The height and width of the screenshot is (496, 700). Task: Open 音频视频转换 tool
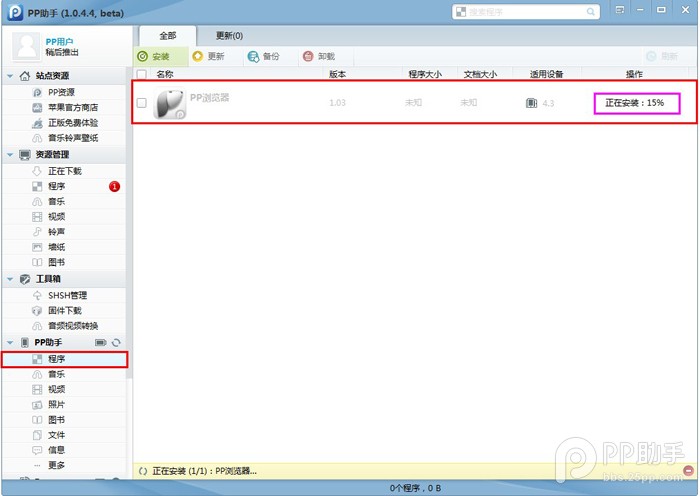(64, 325)
